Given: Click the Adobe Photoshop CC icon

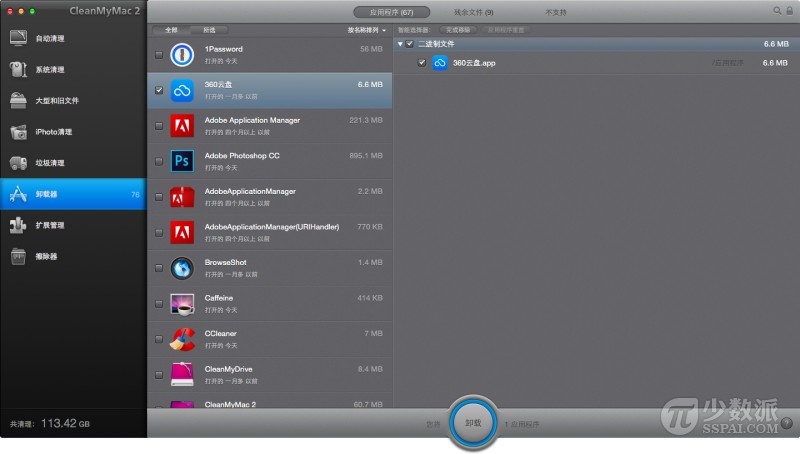Looking at the screenshot, I should tap(182, 161).
